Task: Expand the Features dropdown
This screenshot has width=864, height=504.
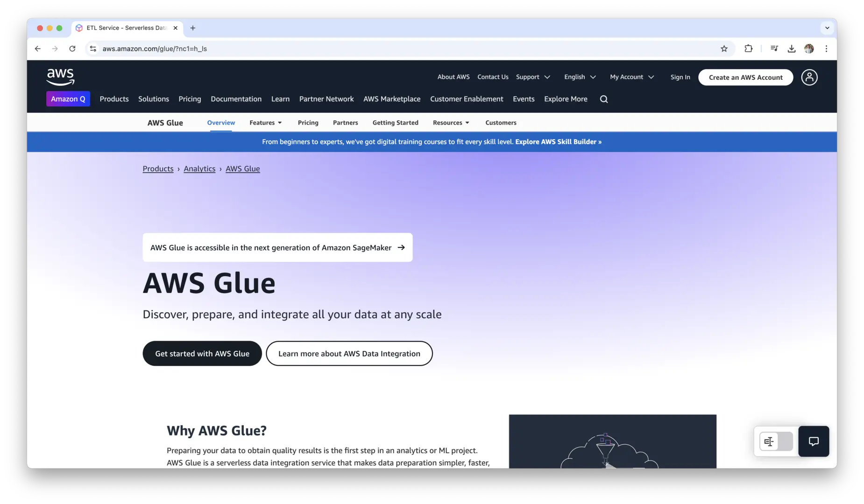Action: tap(265, 123)
